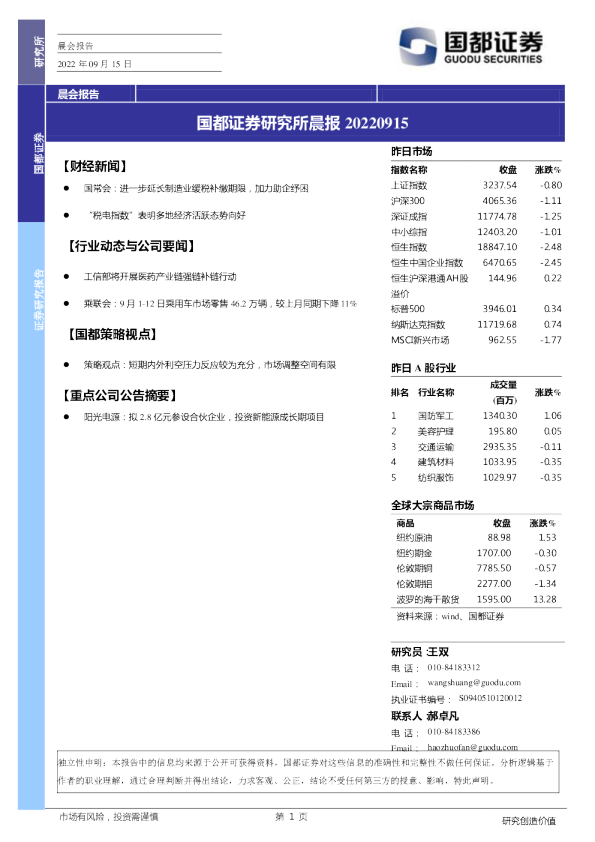The width and height of the screenshot is (595, 842).
Task: Open the haozhuofan@guodu.com email link
Action: [x=473, y=747]
